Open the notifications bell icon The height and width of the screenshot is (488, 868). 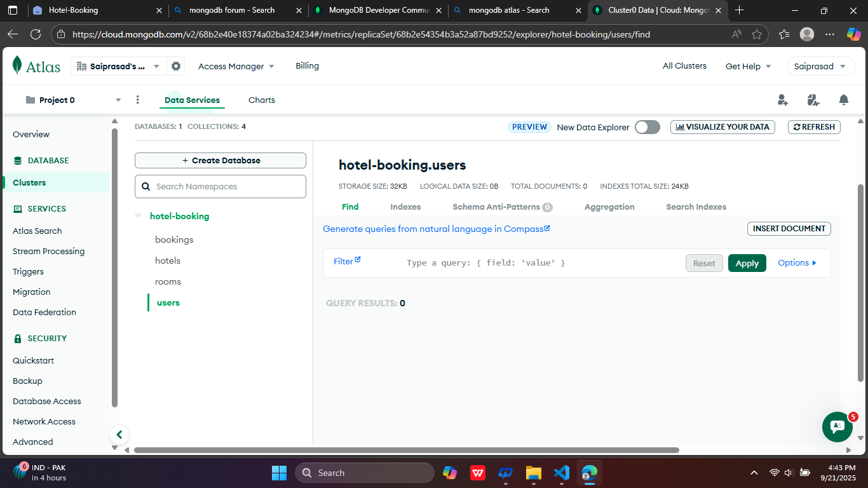(843, 100)
